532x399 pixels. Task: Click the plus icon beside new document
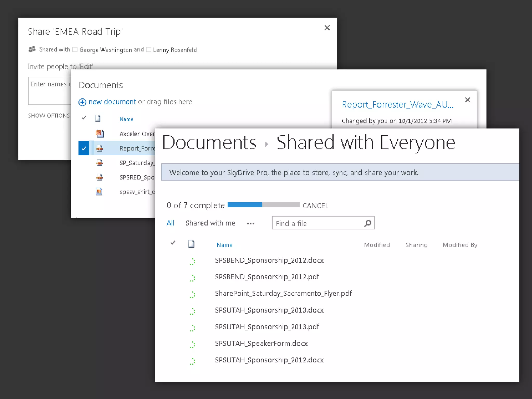(82, 102)
